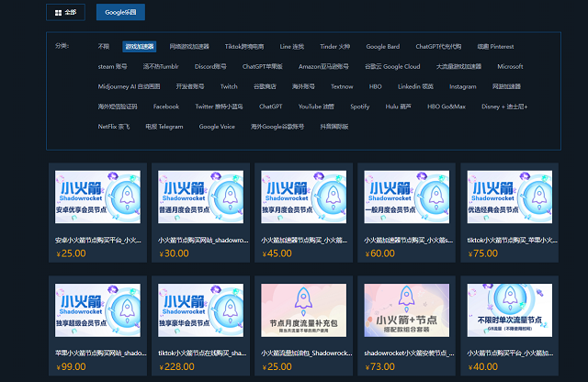Select HBO Go&Max category
The width and height of the screenshot is (588, 382).
click(447, 107)
